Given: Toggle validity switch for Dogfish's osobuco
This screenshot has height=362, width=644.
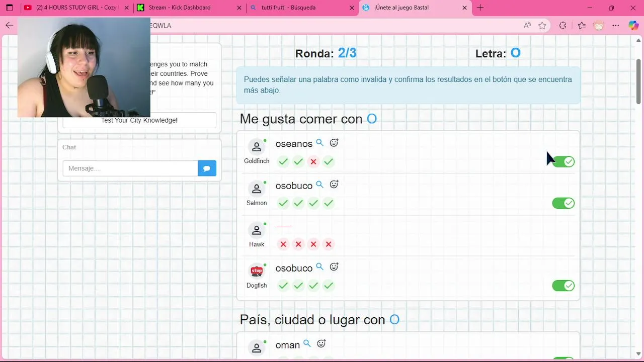Looking at the screenshot, I should 563,286.
